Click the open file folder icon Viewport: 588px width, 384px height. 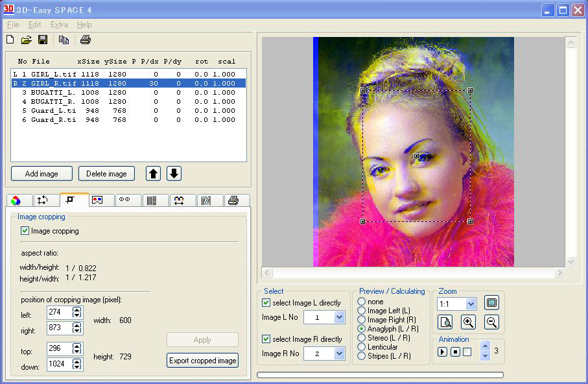(x=26, y=40)
